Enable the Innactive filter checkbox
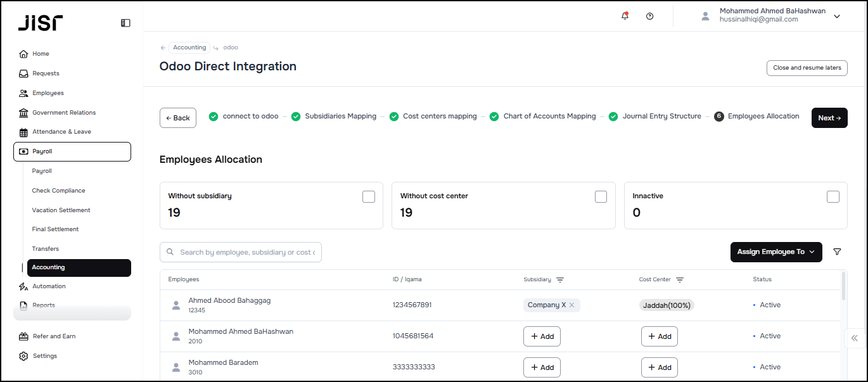The height and width of the screenshot is (382, 868). (x=833, y=196)
